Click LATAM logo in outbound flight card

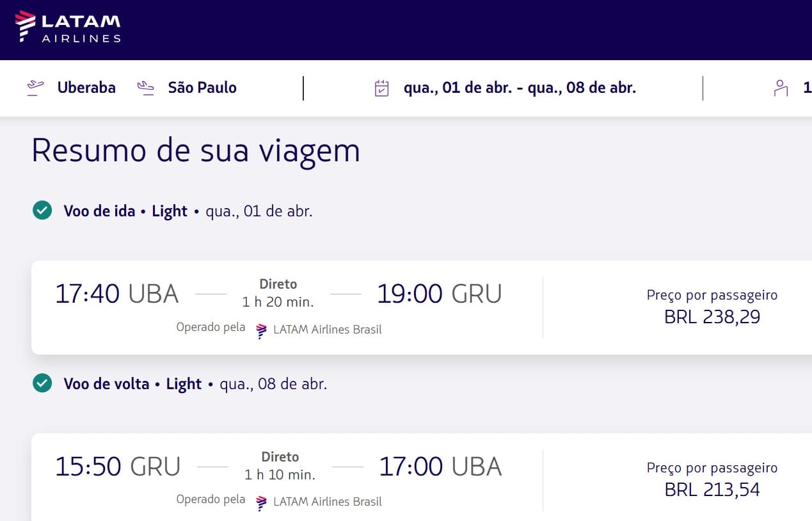(261, 330)
